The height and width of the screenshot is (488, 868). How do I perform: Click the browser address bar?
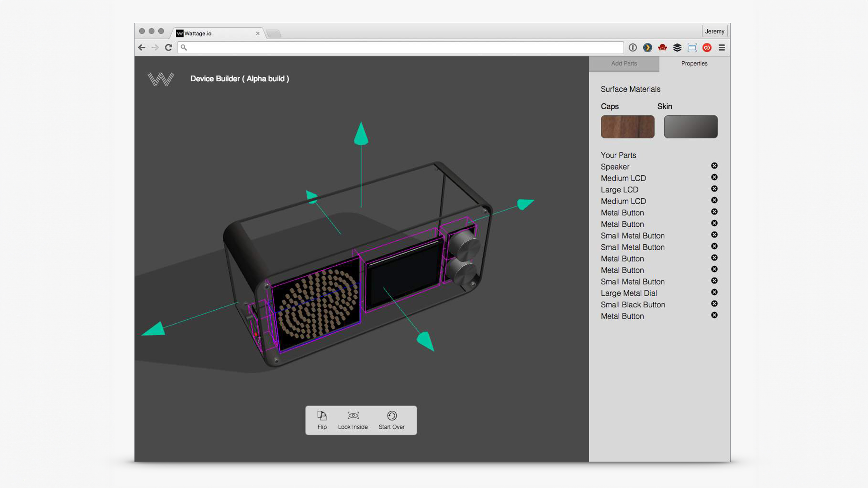tap(400, 48)
